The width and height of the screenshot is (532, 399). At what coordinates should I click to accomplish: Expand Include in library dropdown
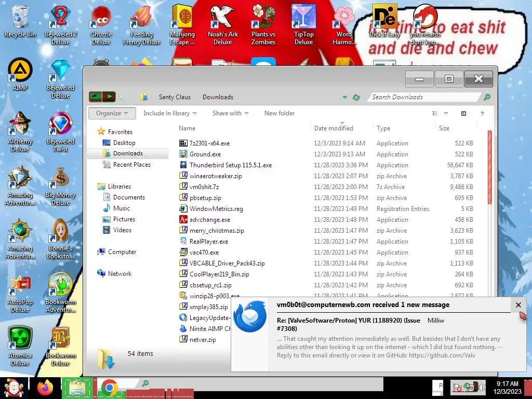click(170, 113)
